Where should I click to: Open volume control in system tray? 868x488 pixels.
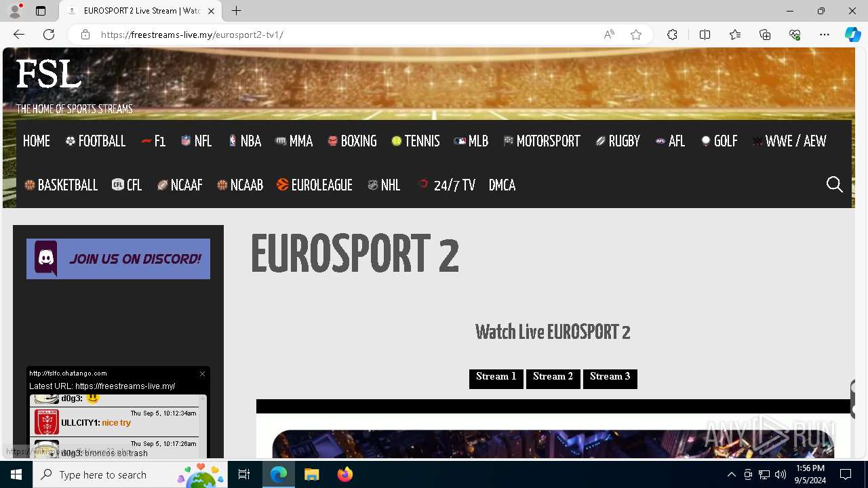click(781, 474)
